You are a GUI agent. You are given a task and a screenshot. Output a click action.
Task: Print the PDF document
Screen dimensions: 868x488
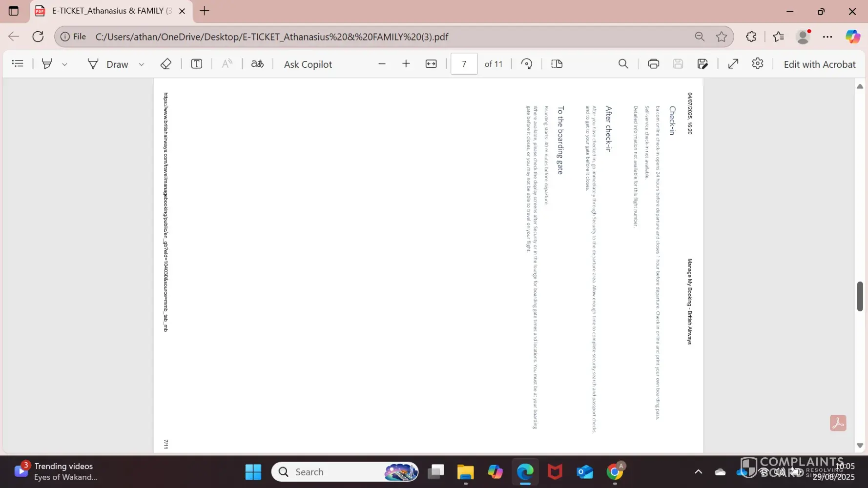pyautogui.click(x=653, y=64)
